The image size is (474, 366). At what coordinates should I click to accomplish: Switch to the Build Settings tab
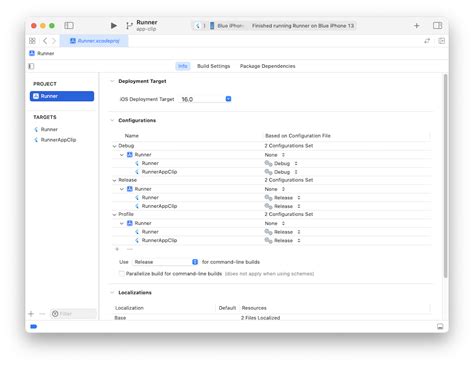pyautogui.click(x=213, y=66)
